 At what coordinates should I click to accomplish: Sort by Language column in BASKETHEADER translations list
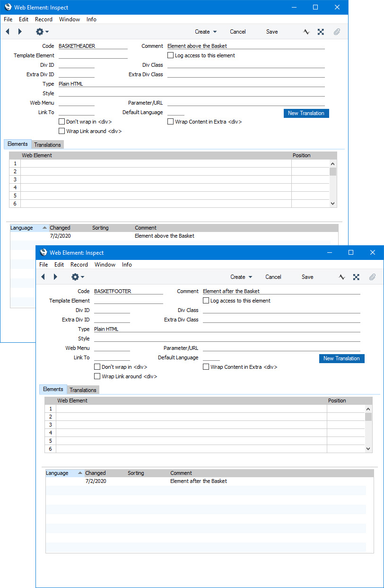(x=29, y=228)
